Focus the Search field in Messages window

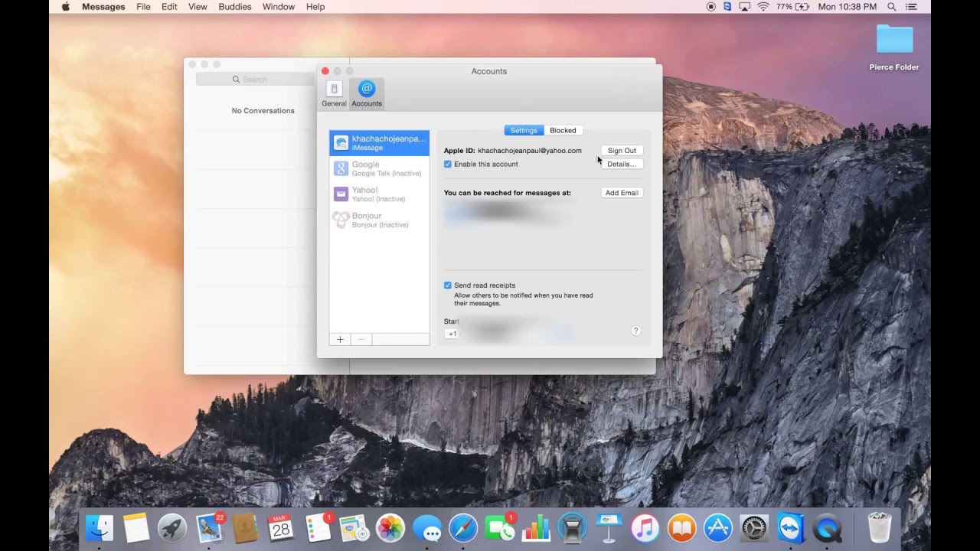255,79
